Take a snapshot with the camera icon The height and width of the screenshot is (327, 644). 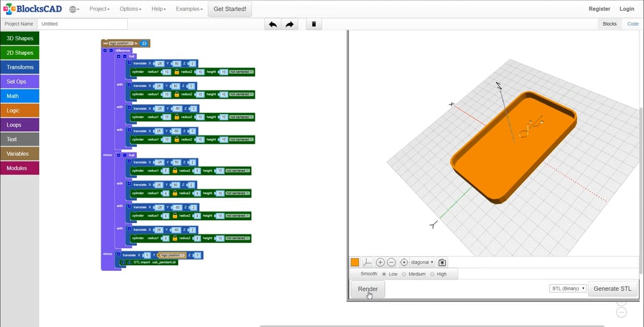442,262
